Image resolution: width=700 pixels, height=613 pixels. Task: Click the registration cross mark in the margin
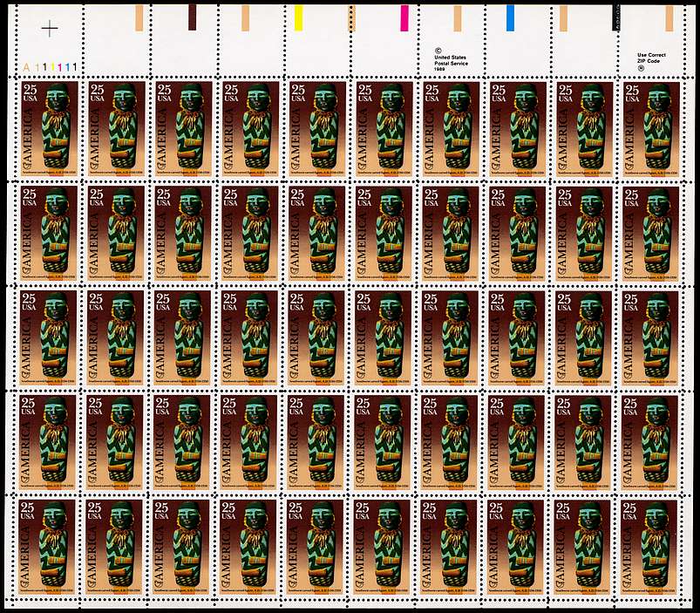point(50,30)
